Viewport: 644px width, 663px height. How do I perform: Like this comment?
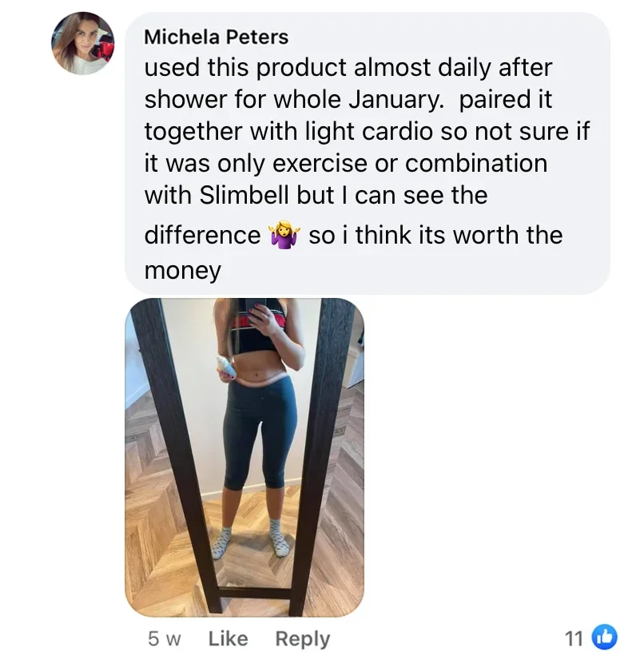coord(228,638)
